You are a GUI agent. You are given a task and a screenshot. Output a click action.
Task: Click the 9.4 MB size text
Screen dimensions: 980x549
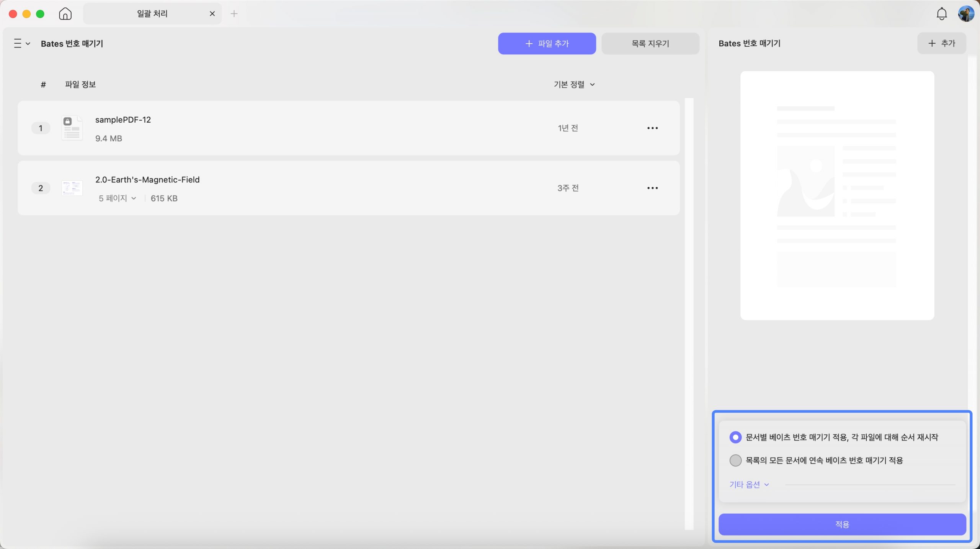tap(109, 138)
